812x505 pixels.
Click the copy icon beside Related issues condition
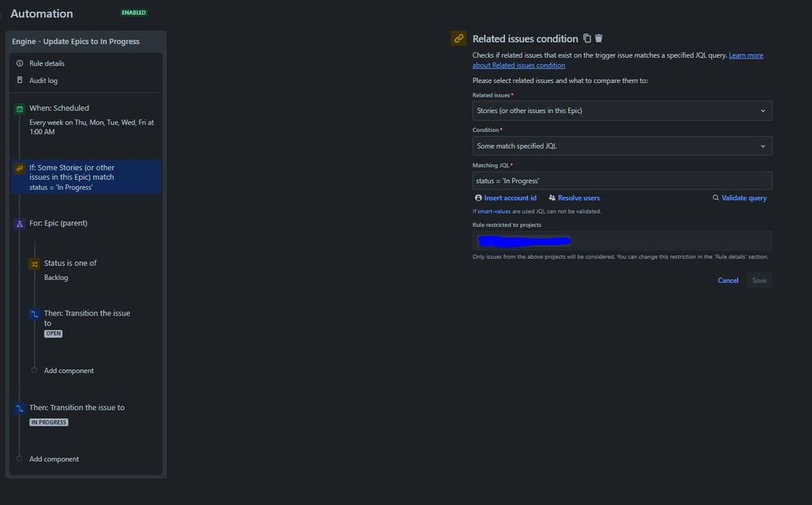587,37
